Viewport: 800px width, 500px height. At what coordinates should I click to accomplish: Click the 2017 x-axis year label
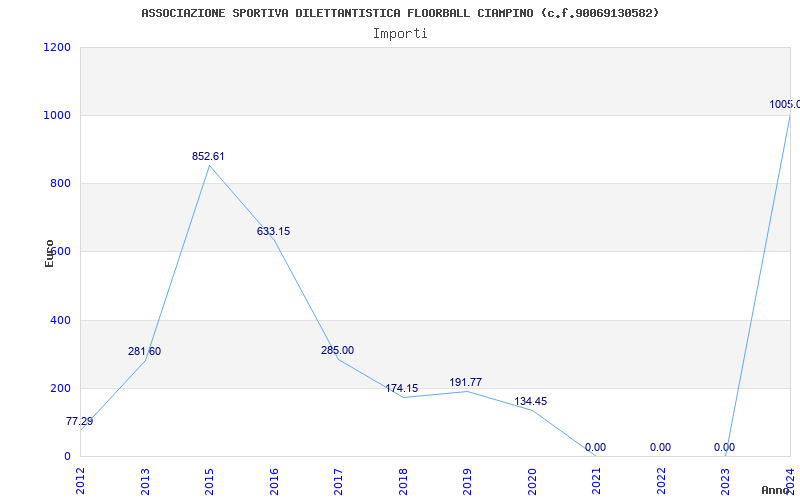(339, 481)
